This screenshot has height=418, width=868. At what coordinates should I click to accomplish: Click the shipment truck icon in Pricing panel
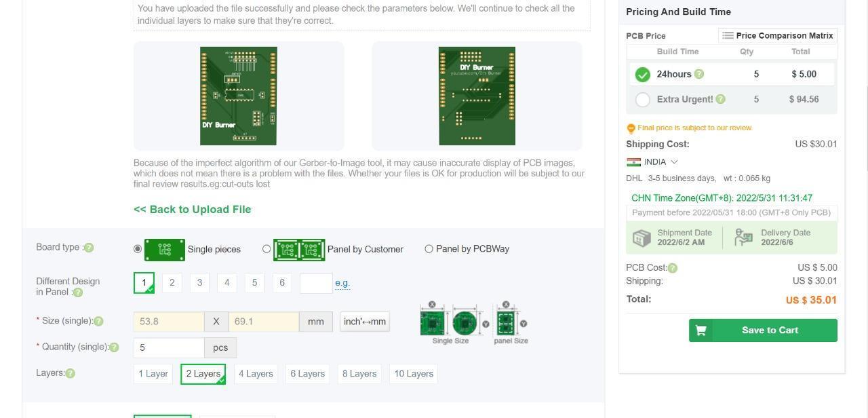click(x=642, y=237)
